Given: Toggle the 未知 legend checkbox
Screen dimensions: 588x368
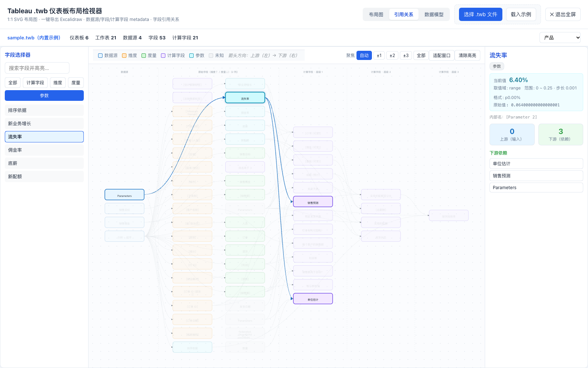Looking at the screenshot, I should click(x=211, y=56).
